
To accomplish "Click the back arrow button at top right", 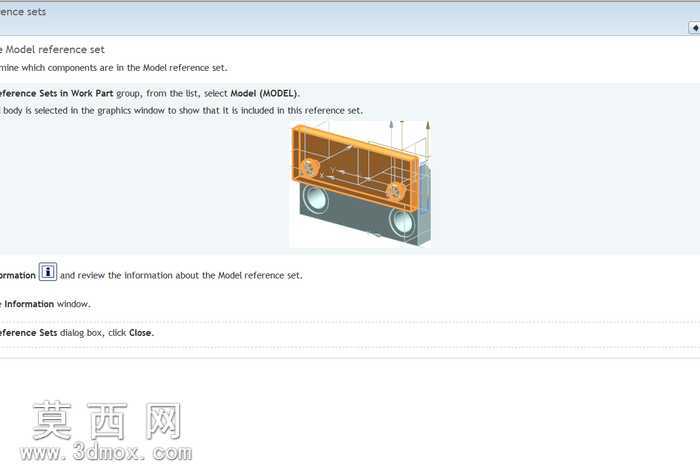I will pyautogui.click(x=695, y=28).
